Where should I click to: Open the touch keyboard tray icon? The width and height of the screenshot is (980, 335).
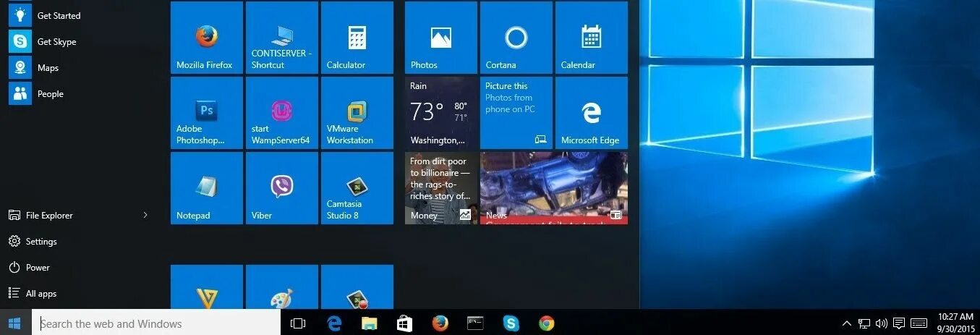(x=919, y=323)
